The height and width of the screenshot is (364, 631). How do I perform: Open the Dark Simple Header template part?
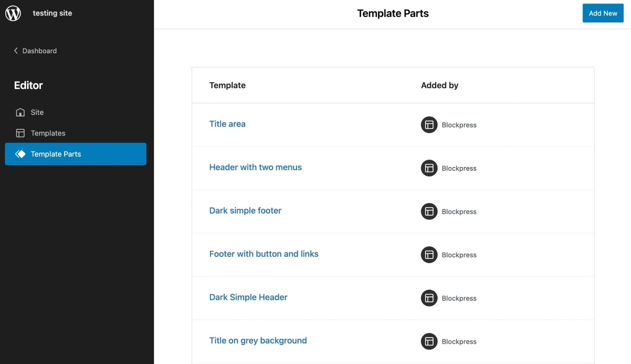click(x=248, y=297)
